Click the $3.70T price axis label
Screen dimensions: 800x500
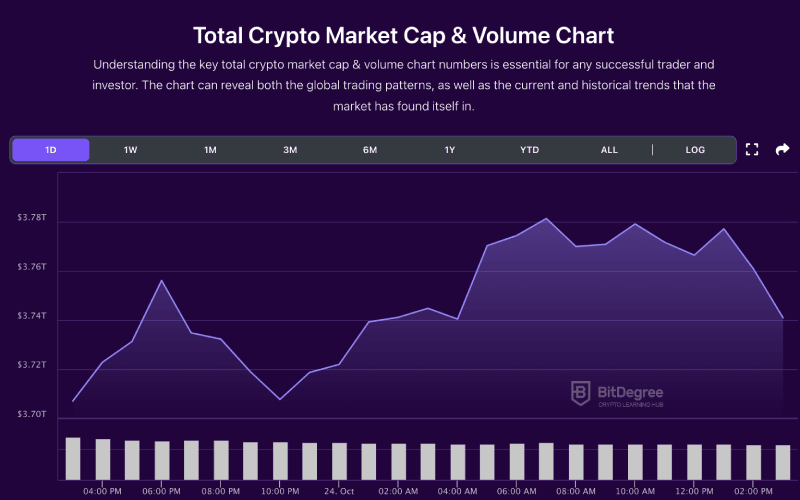click(32, 414)
